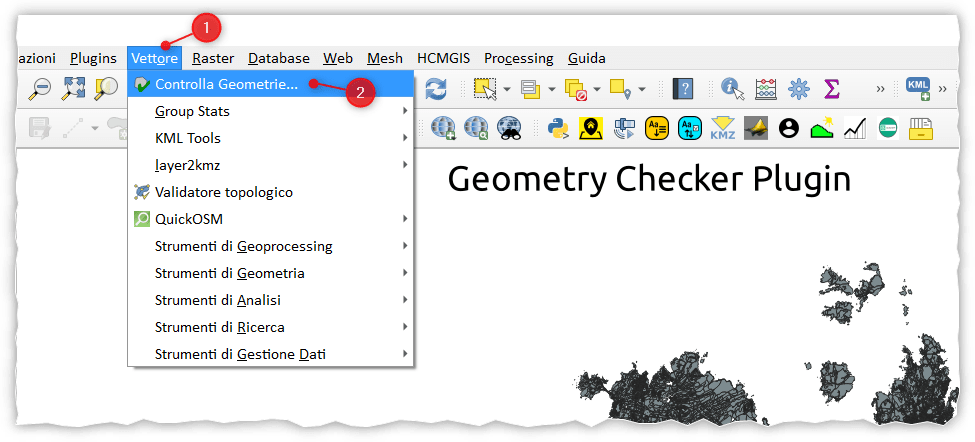Expand the Deselect Features dropdown arrow
Image resolution: width=975 pixels, height=442 pixels.
[599, 89]
